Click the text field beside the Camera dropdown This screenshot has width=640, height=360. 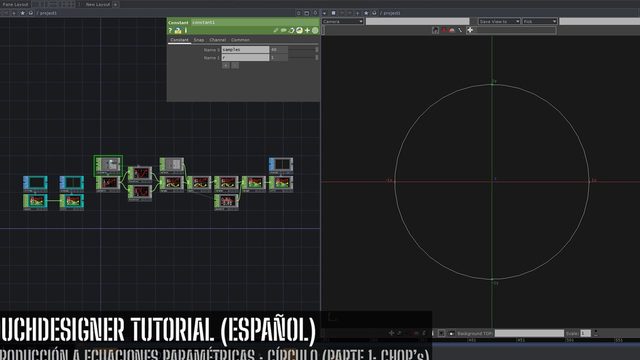pyautogui.click(x=417, y=21)
